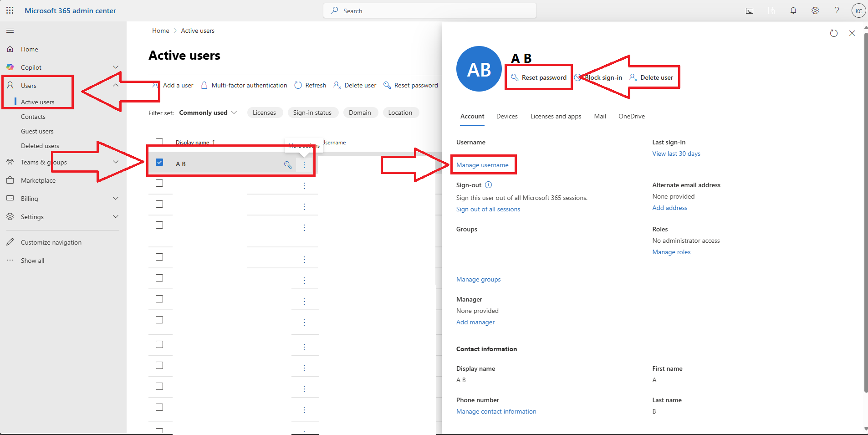Click the Home breadcrumb link
The width and height of the screenshot is (868, 435).
(x=161, y=31)
